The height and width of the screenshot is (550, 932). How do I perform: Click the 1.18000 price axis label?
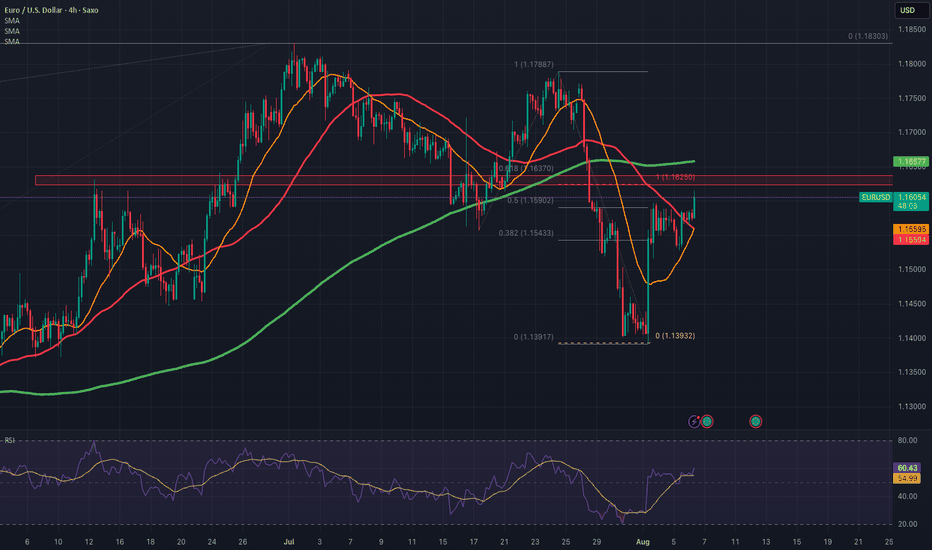912,64
